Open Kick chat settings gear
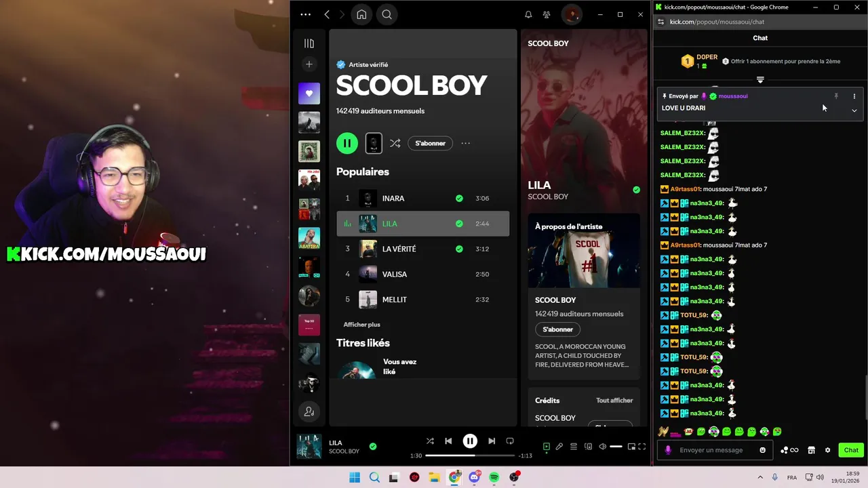 (x=827, y=450)
